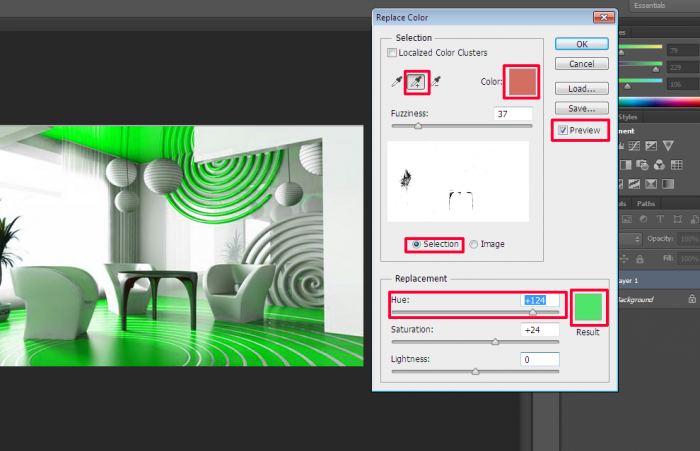700x451 pixels.
Task: Click the Lock All icon in Layers
Action: point(640,259)
